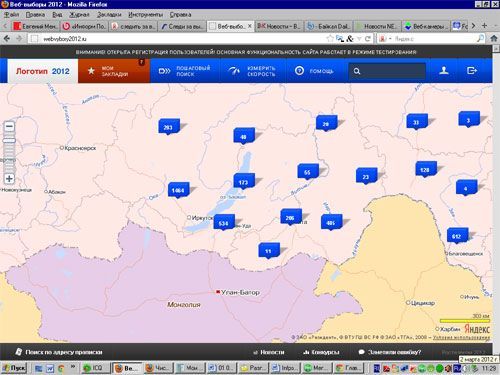Open the Помощь help item

click(x=314, y=71)
